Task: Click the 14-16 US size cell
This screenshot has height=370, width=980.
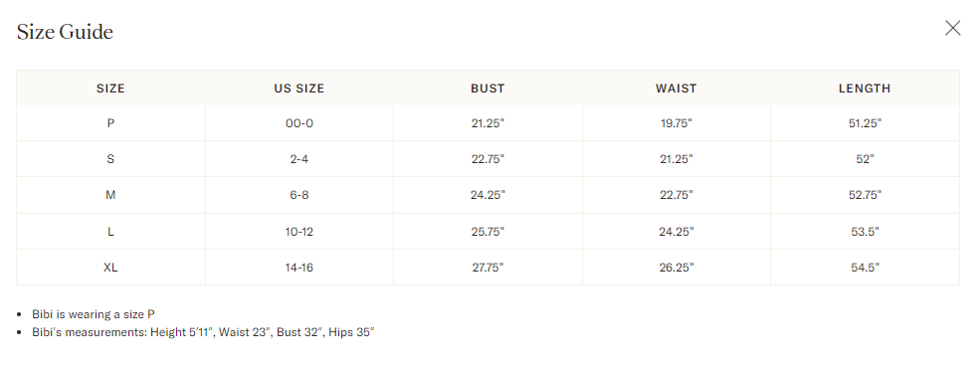Action: (299, 269)
